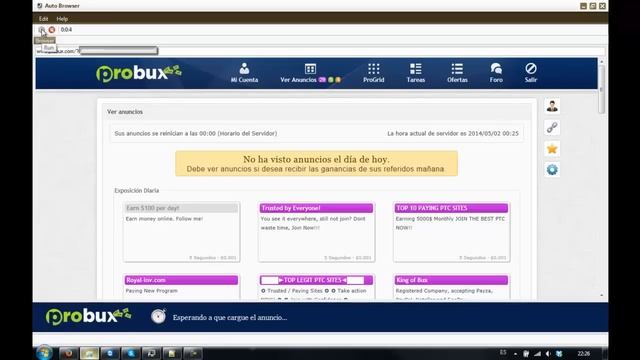Click the blue gear icon in the sidebar

pyautogui.click(x=552, y=169)
